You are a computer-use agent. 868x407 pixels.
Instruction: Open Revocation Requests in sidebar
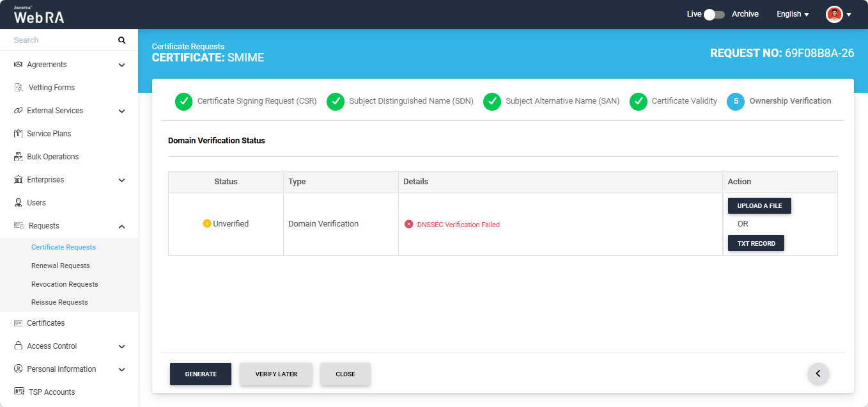click(65, 284)
